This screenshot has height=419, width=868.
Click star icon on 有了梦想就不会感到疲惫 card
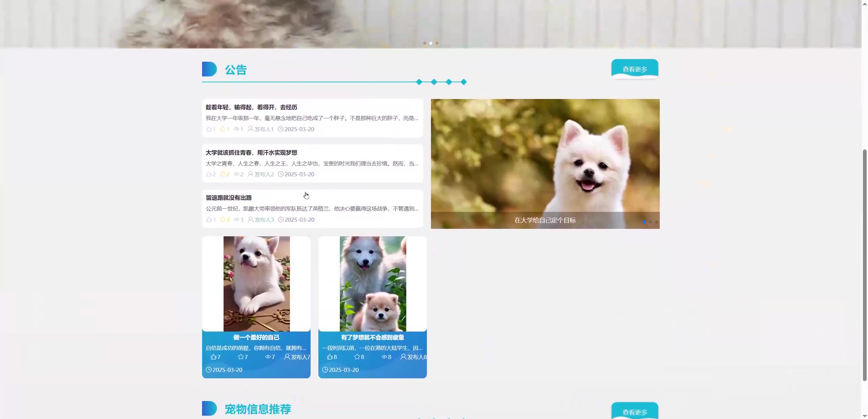tap(357, 357)
